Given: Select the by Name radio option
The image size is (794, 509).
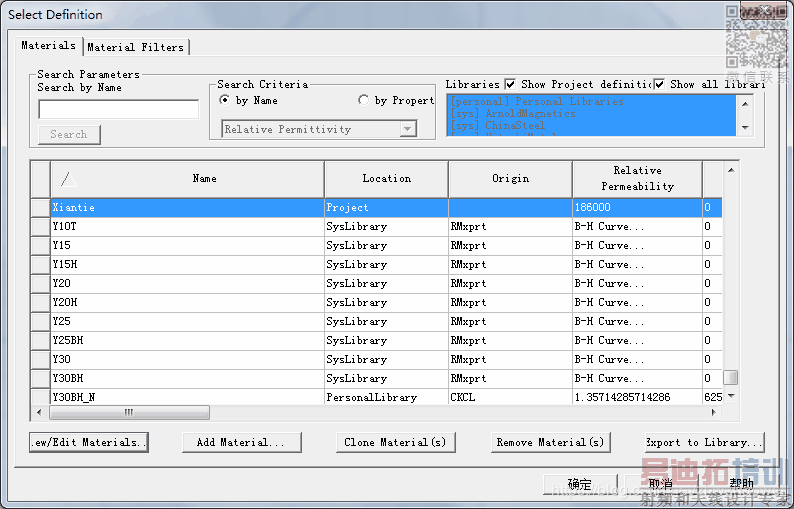Looking at the screenshot, I should coord(224,100).
